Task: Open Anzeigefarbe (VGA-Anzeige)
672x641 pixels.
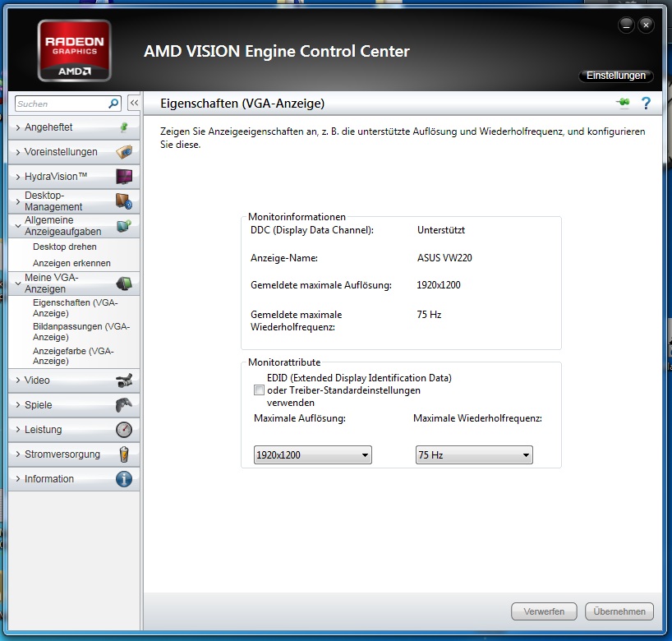Action: [x=73, y=356]
